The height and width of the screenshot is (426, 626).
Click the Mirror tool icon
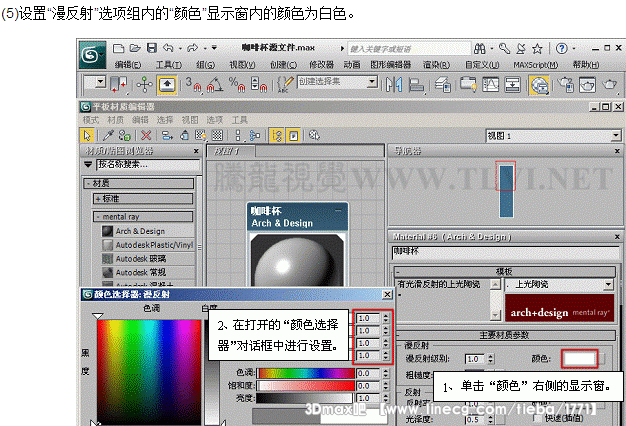(394, 85)
